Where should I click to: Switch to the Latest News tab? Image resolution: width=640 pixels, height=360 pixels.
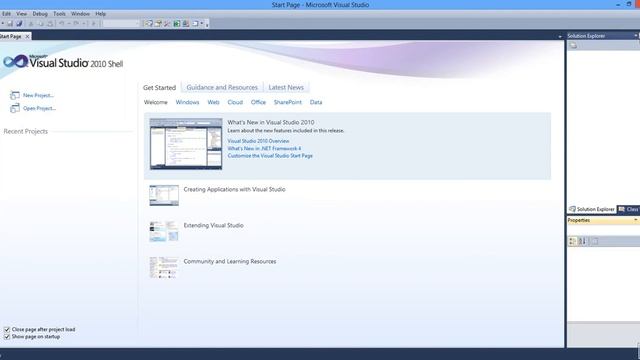pyautogui.click(x=286, y=87)
